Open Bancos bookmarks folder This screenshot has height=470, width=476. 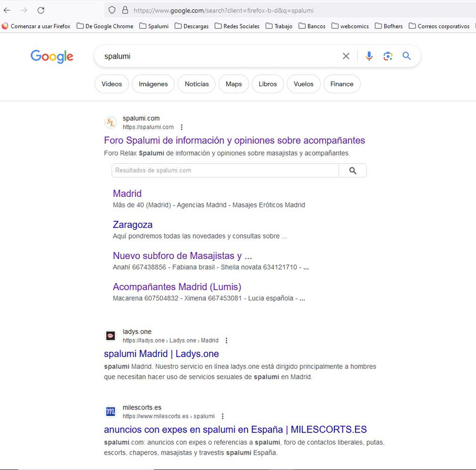(x=312, y=26)
